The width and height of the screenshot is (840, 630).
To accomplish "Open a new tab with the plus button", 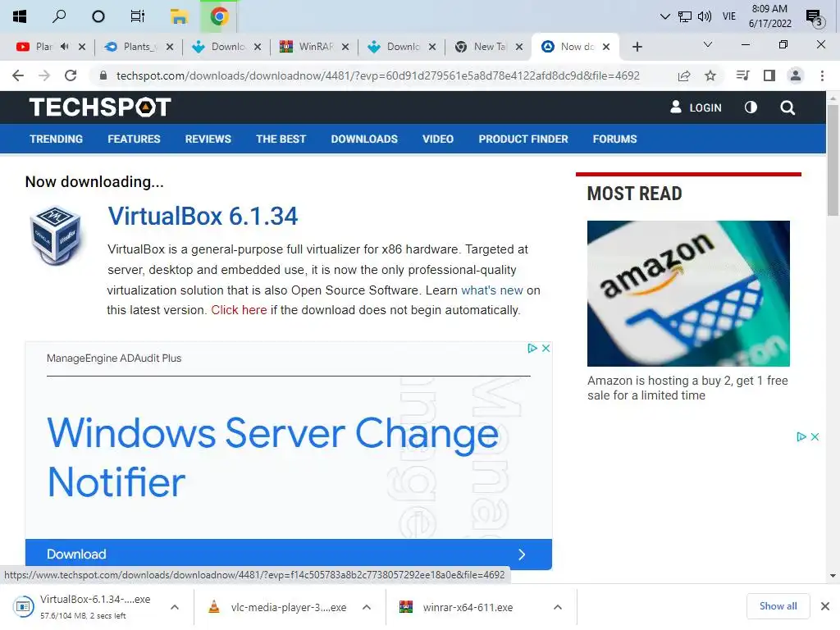I will (637, 47).
